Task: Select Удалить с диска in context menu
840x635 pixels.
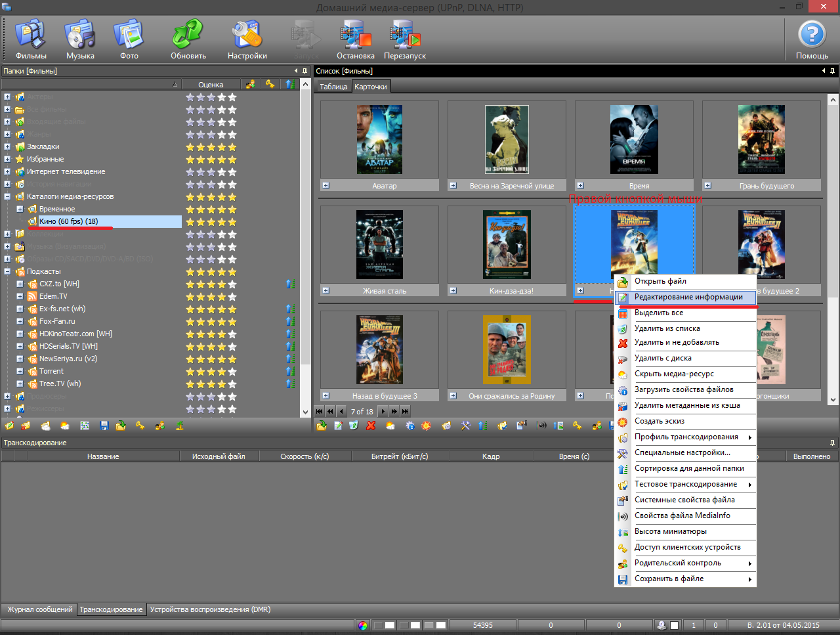Action: 663,358
